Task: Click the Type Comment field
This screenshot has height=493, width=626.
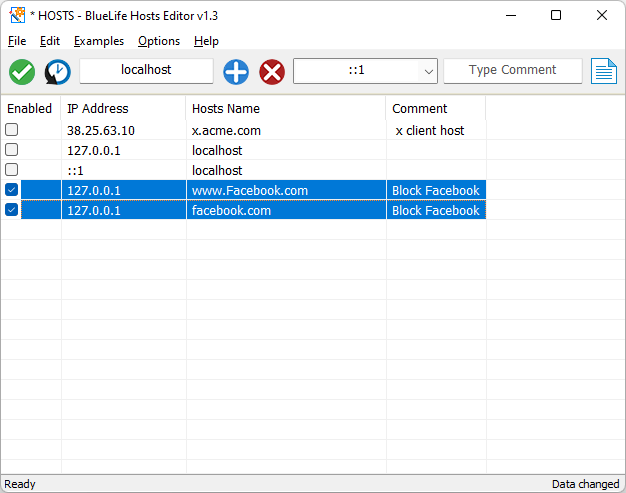Action: coord(513,71)
